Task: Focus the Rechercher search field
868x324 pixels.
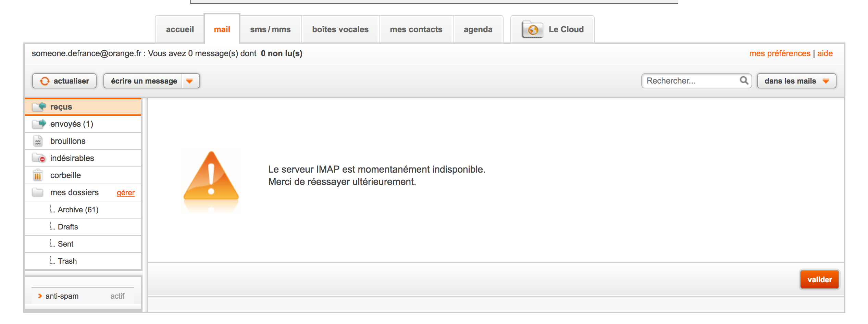Action: (x=690, y=81)
